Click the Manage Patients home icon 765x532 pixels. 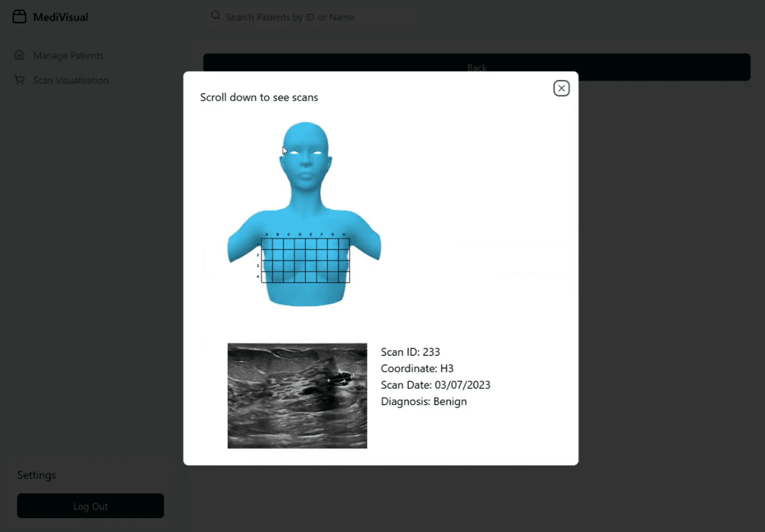click(x=20, y=55)
